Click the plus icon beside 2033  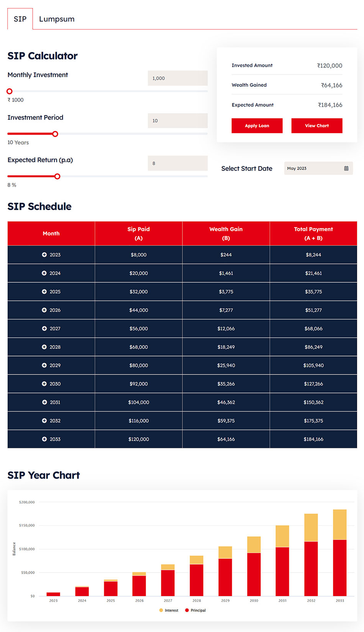coord(44,439)
